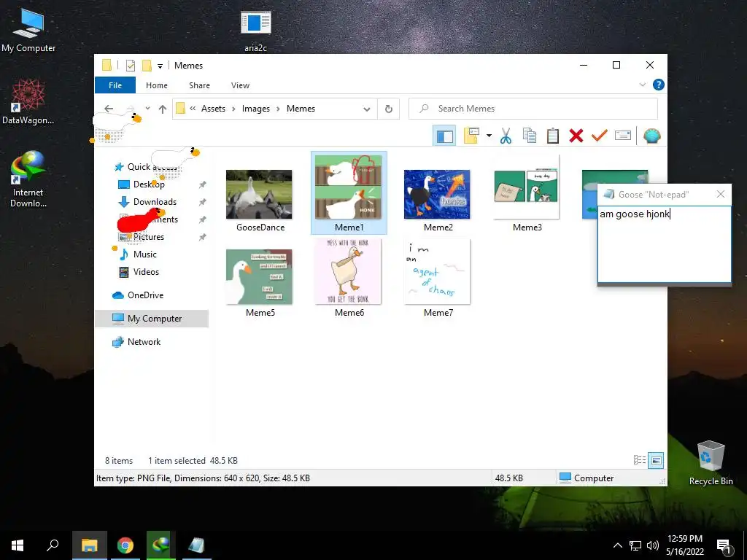Open taskbar search magnifier
The width and height of the screenshot is (747, 560).
click(x=53, y=545)
